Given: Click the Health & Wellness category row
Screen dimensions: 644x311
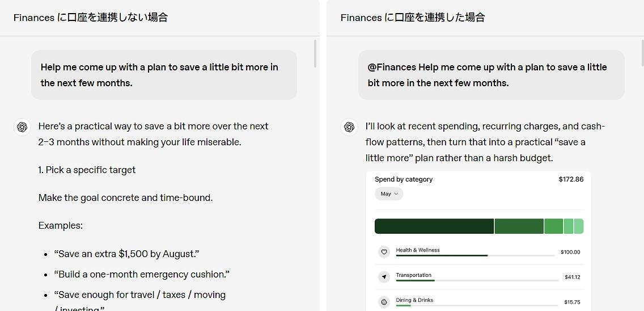Looking at the screenshot, I should pyautogui.click(x=479, y=252).
